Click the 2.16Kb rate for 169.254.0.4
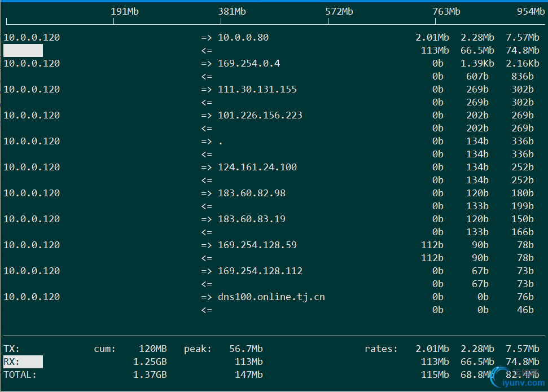This screenshot has height=392, width=548. (x=523, y=63)
